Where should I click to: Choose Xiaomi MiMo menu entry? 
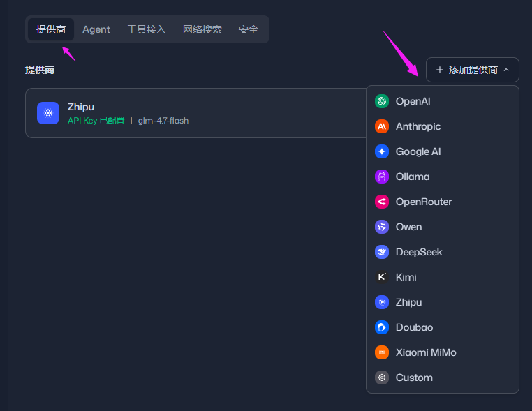pos(443,352)
